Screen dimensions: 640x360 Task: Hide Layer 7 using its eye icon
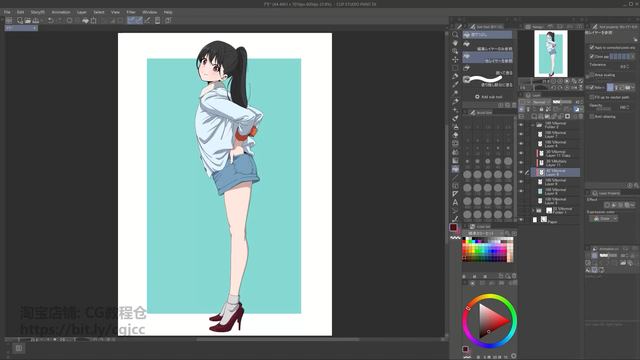[x=521, y=134]
